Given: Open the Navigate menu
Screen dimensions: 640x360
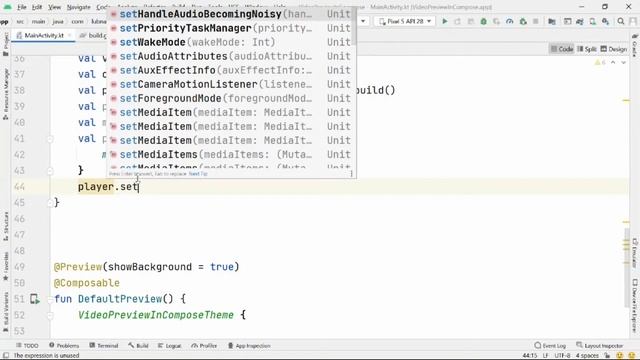Looking at the screenshot, I should [x=78, y=7].
